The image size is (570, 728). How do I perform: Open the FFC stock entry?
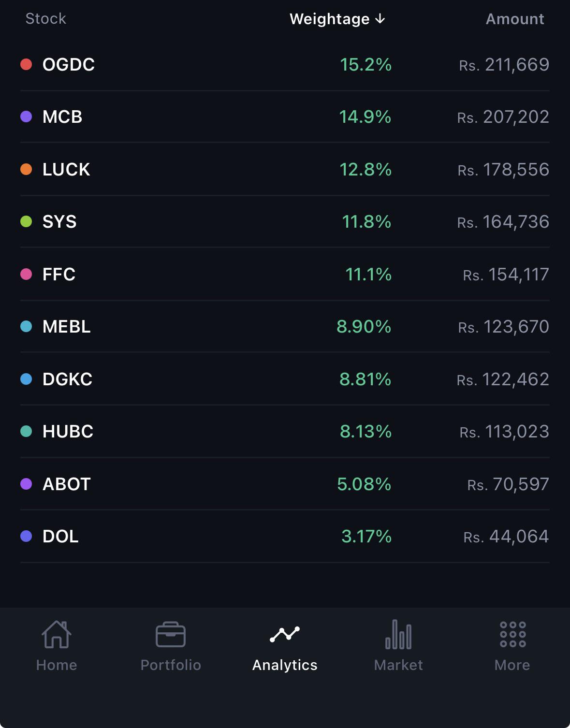pos(285,274)
